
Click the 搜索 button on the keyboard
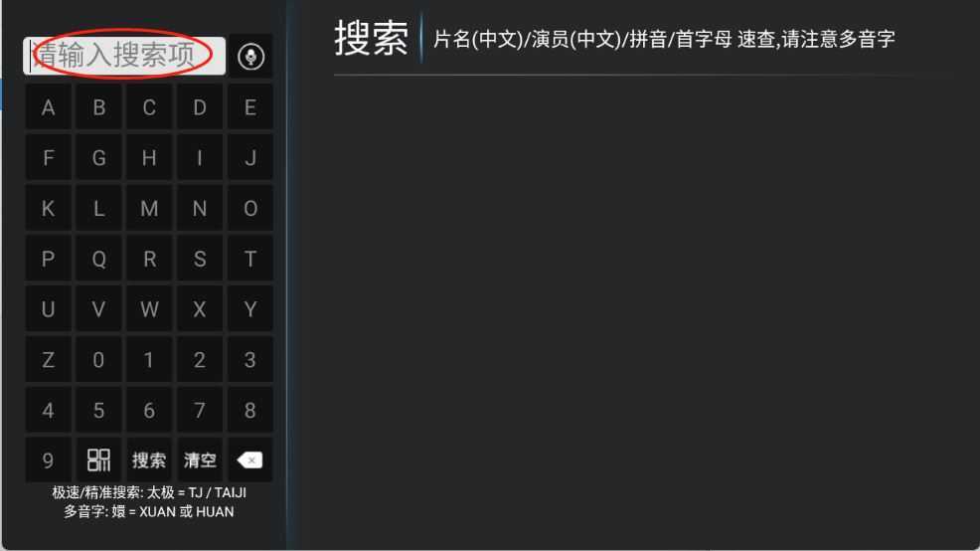tap(149, 460)
